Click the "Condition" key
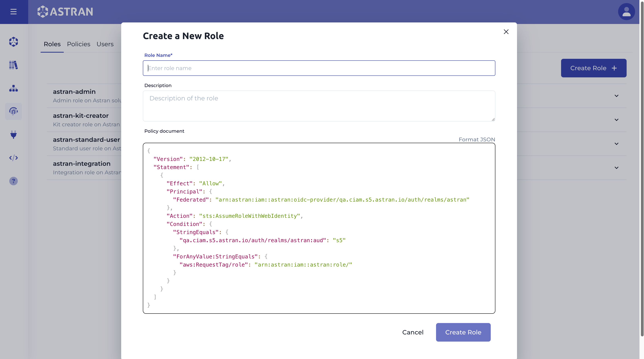Image resolution: width=644 pixels, height=359 pixels. click(x=184, y=224)
